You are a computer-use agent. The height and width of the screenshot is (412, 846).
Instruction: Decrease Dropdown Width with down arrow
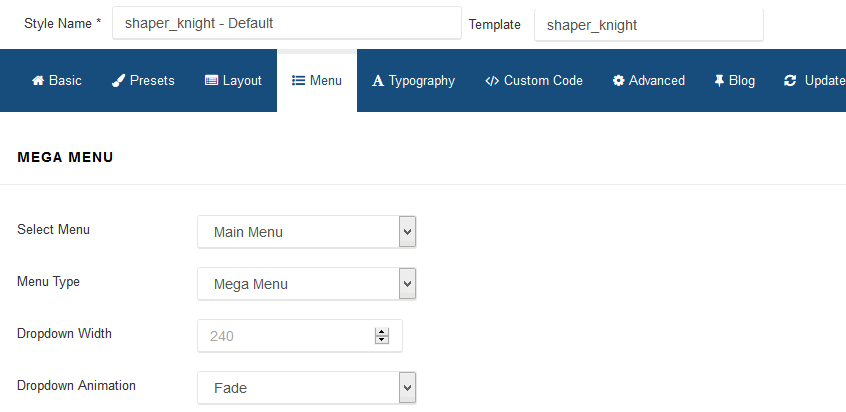pyautogui.click(x=381, y=340)
